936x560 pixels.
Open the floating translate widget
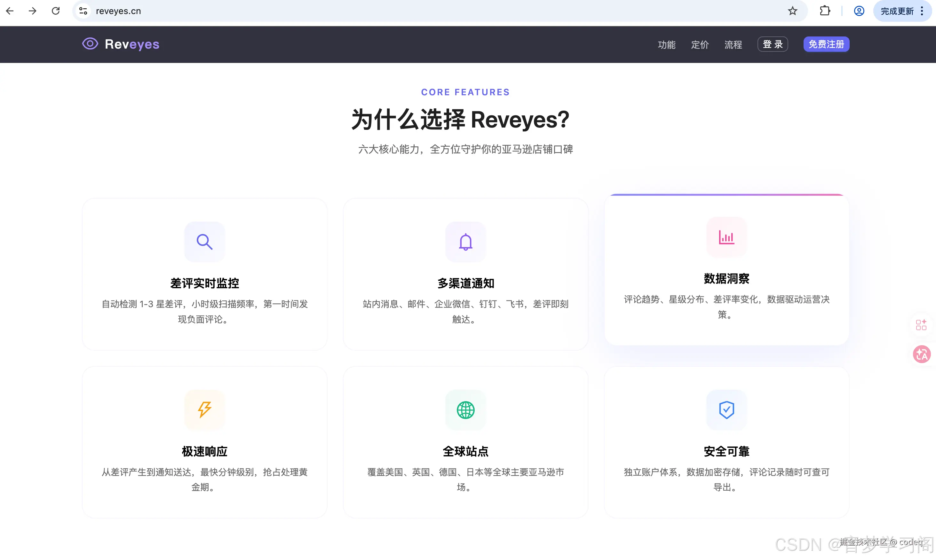[922, 354]
